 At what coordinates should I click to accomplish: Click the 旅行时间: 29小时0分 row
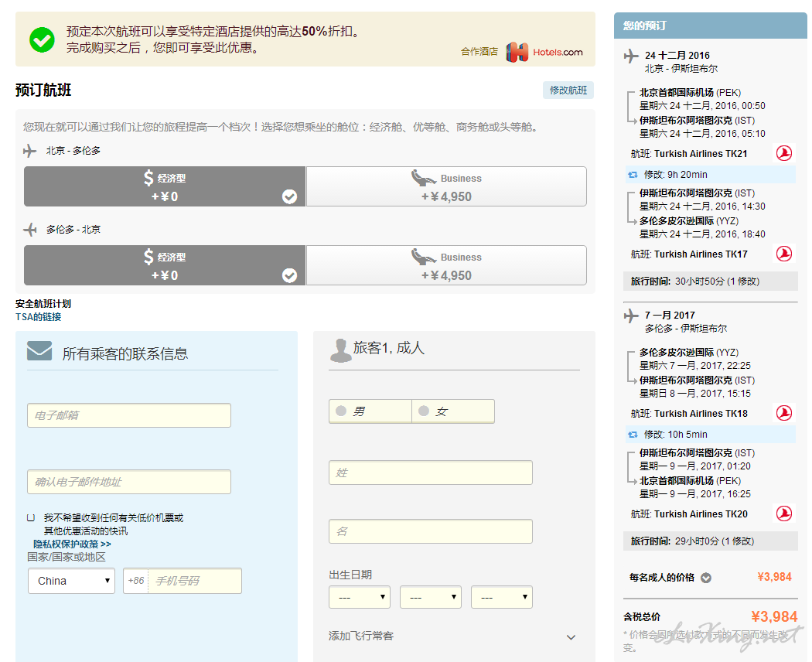click(x=710, y=541)
